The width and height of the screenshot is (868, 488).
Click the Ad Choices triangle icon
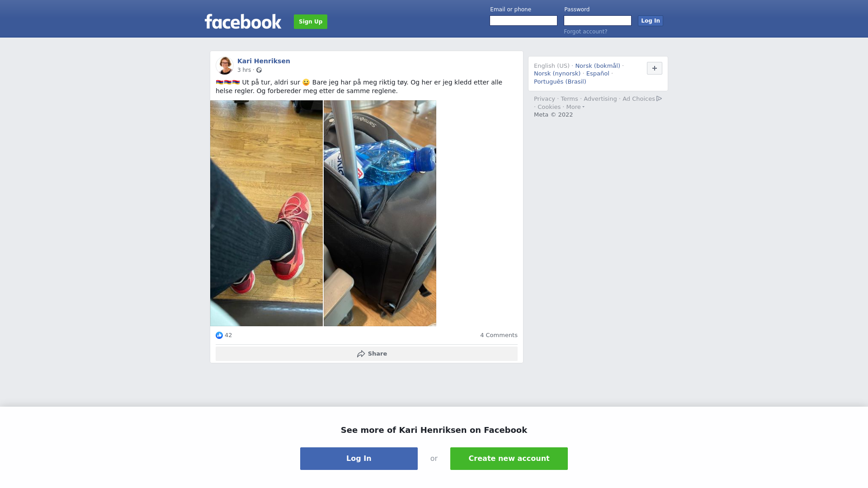click(659, 99)
